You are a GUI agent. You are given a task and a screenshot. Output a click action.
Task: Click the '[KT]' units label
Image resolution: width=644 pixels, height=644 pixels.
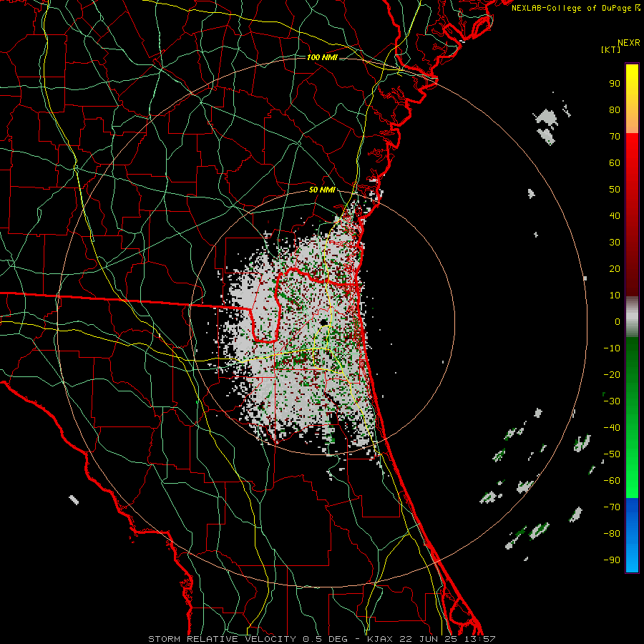tap(610, 49)
